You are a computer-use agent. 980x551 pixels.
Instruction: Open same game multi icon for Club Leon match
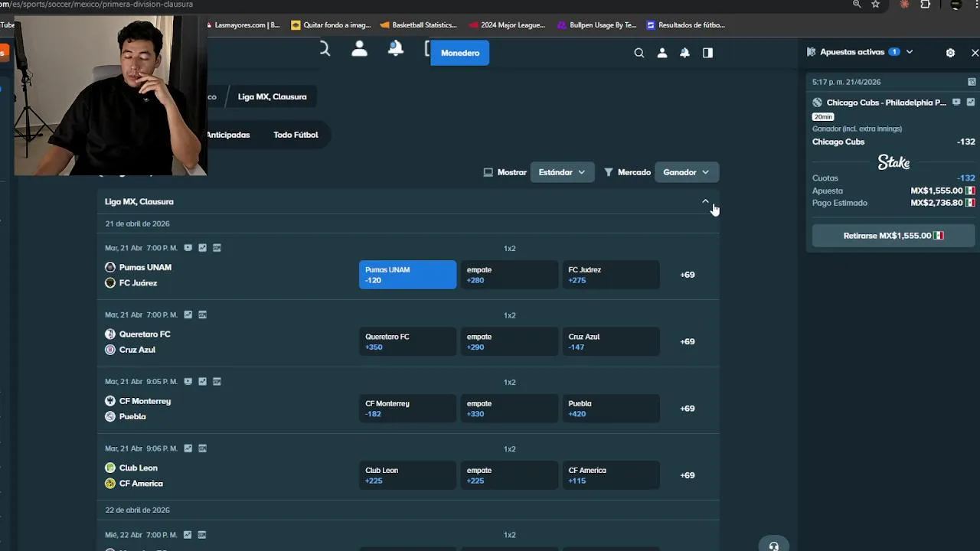[202, 448]
